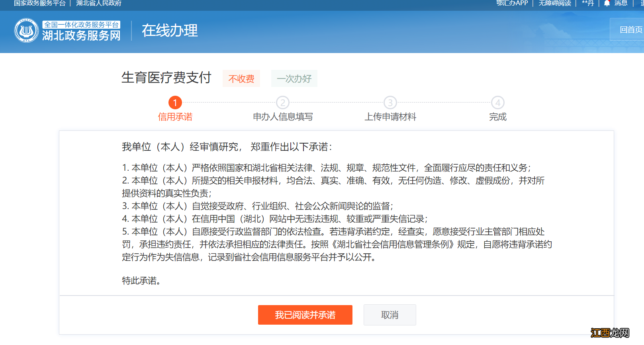644x345 pixels.
Task: Open 国家政务服务平台 link
Action: (39, 3)
